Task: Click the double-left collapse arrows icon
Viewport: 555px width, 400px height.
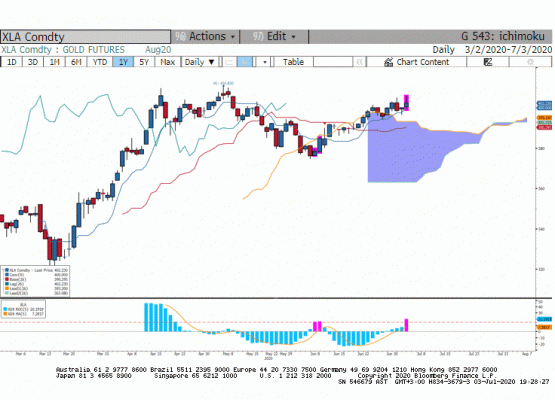Action: pyautogui.click(x=359, y=62)
